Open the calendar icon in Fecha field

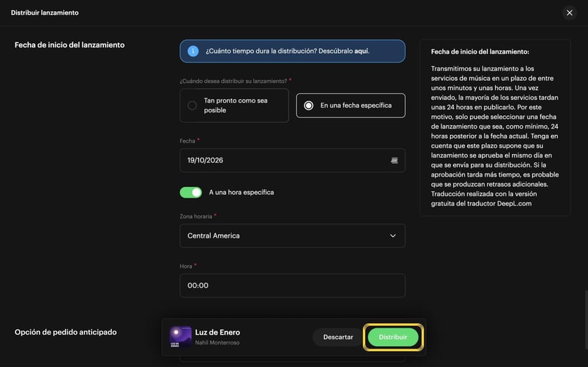click(394, 160)
